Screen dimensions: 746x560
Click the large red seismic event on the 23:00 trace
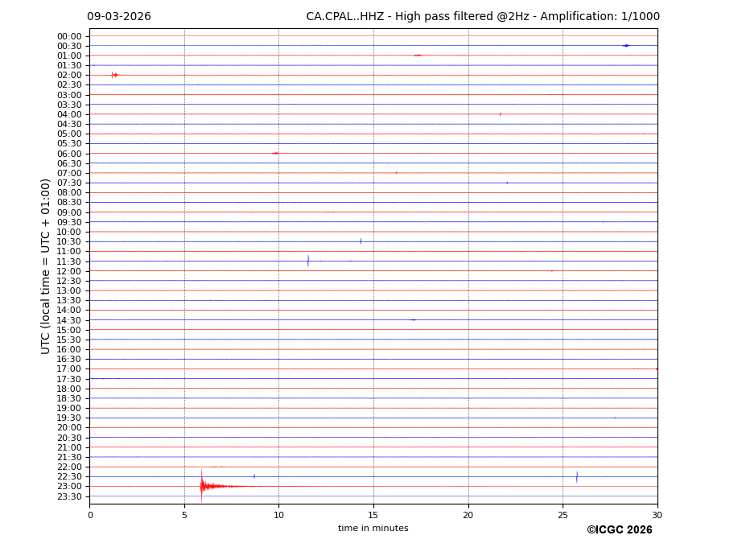tap(203, 486)
